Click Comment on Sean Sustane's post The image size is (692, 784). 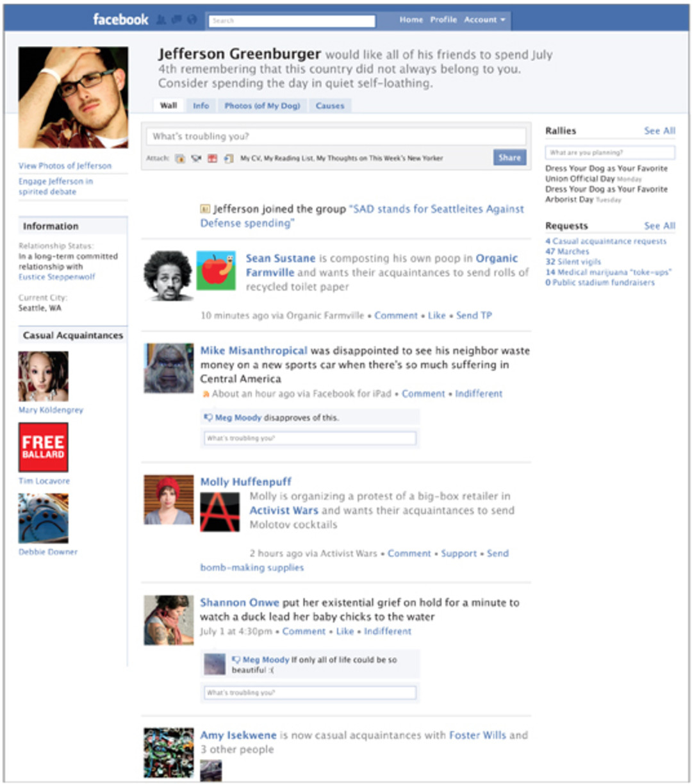tap(396, 315)
